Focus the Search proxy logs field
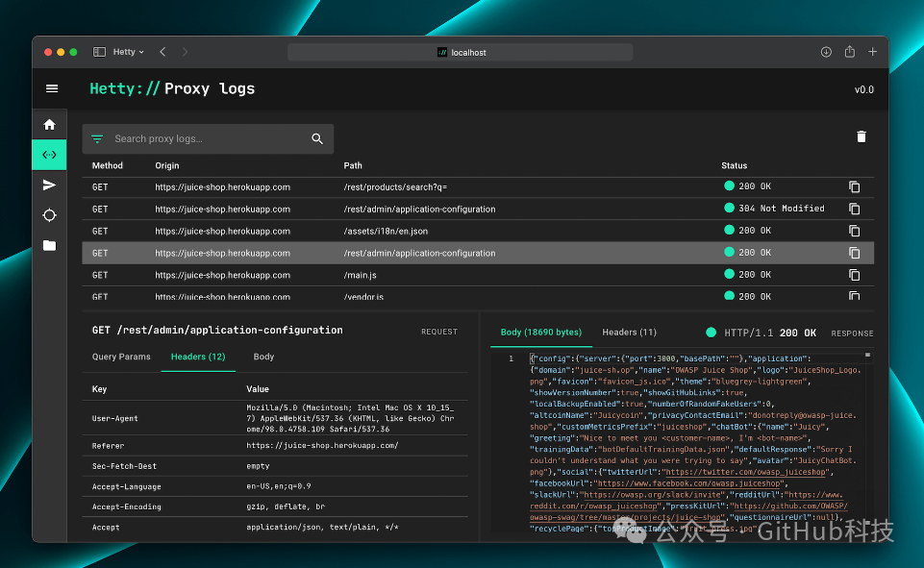Screen dimensions: 924x568 point(208,138)
